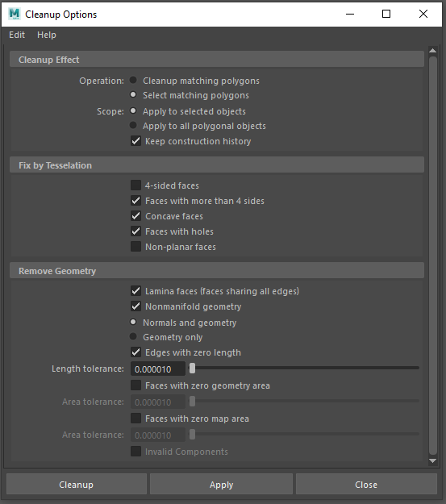
Task: Select Normals and geometry radio button
Action: coord(133,322)
